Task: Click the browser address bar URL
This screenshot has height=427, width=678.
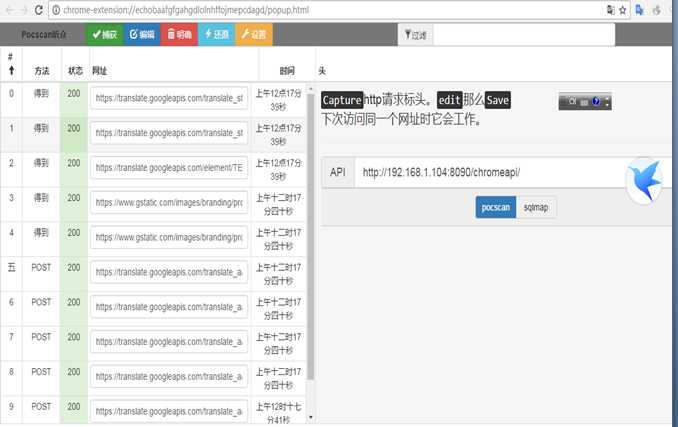Action: pos(186,10)
